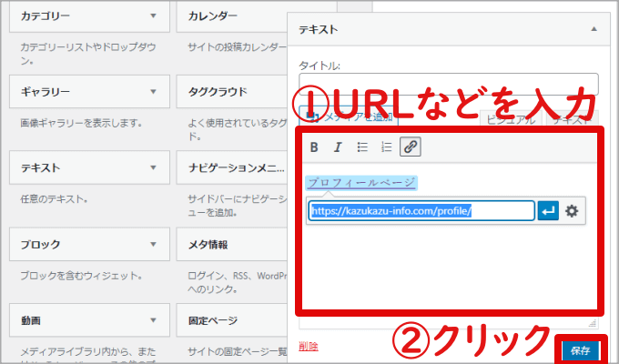Image resolution: width=619 pixels, height=364 pixels.
Task: Insert a bulleted list
Action: pyautogui.click(x=362, y=147)
